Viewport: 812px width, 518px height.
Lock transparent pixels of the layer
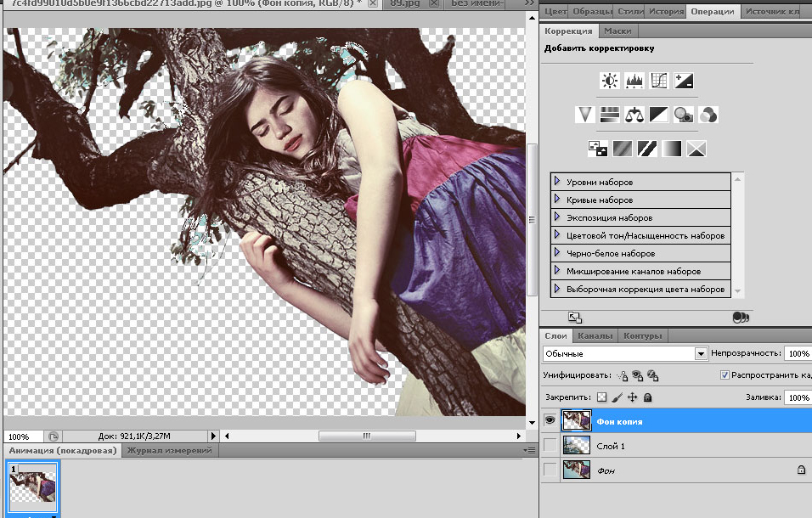pyautogui.click(x=601, y=397)
